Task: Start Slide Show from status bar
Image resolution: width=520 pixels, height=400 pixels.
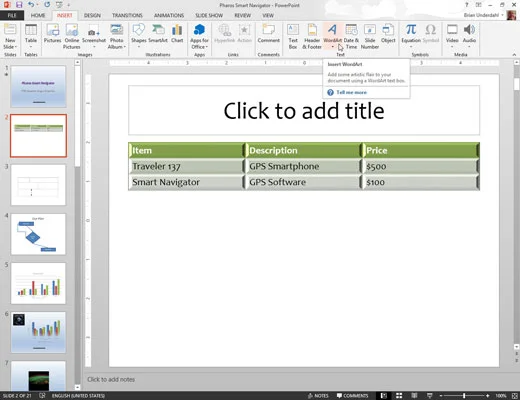Action: (x=430, y=396)
